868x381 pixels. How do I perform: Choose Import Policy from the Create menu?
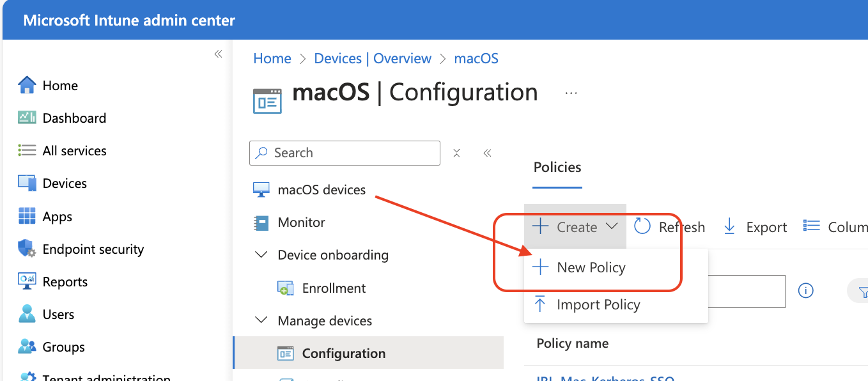pyautogui.click(x=598, y=305)
